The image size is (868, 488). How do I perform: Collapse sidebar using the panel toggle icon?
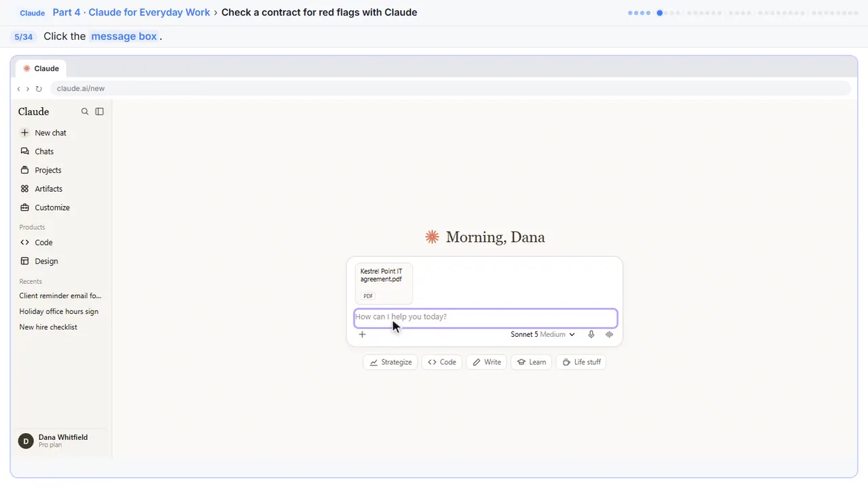100,112
